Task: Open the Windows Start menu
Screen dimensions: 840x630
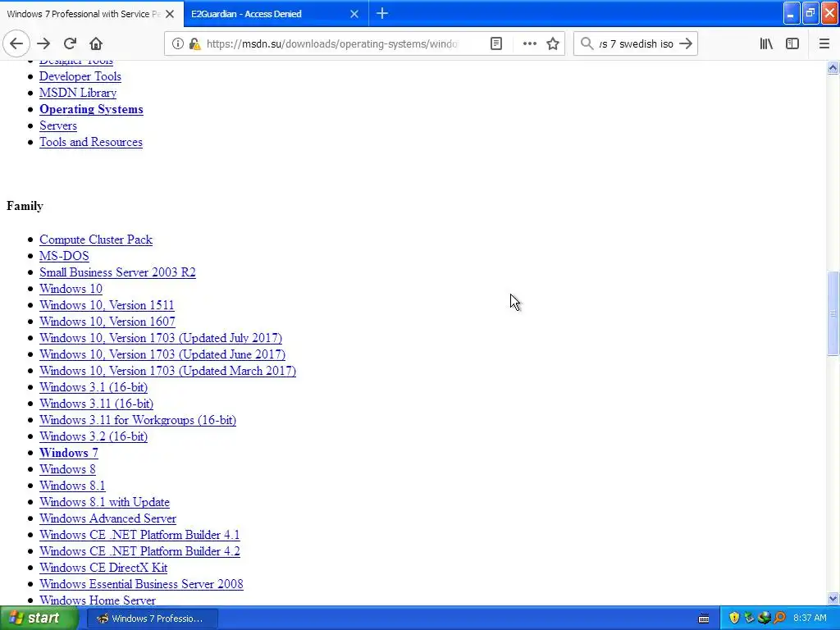Action: tap(39, 619)
